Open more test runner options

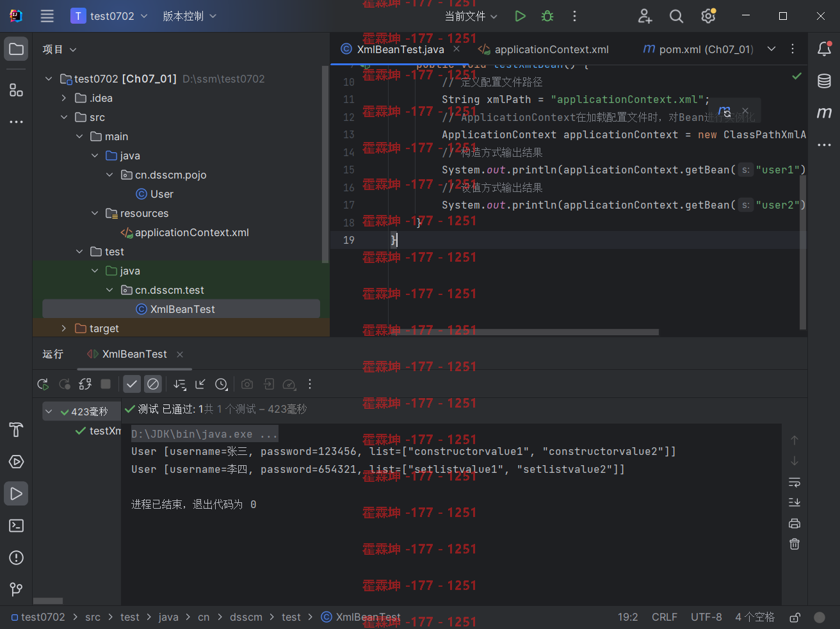tap(310, 384)
